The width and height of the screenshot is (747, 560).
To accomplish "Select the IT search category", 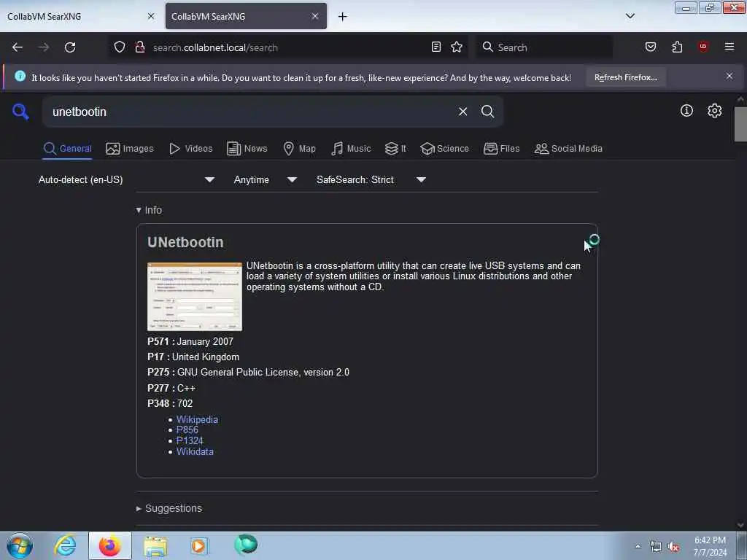I will 395,149.
